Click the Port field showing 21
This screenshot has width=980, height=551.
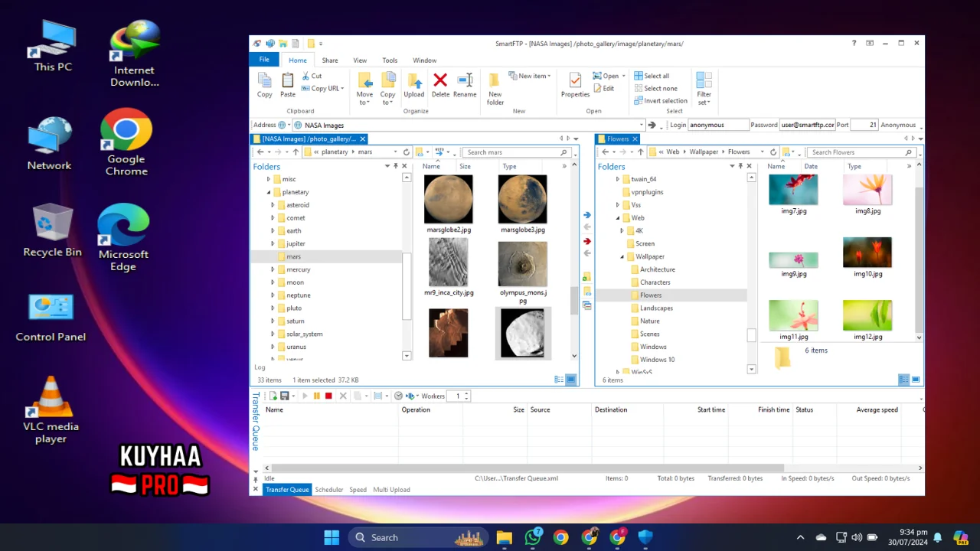[x=864, y=125]
